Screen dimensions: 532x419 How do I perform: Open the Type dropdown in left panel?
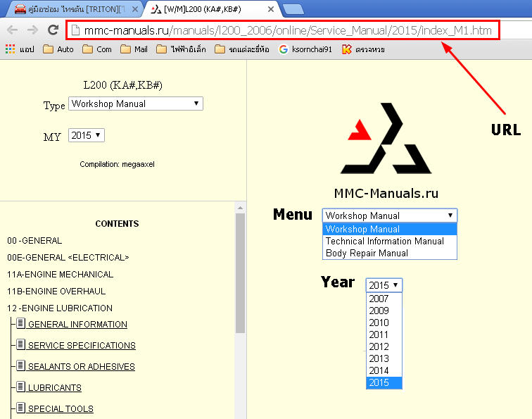[136, 104]
